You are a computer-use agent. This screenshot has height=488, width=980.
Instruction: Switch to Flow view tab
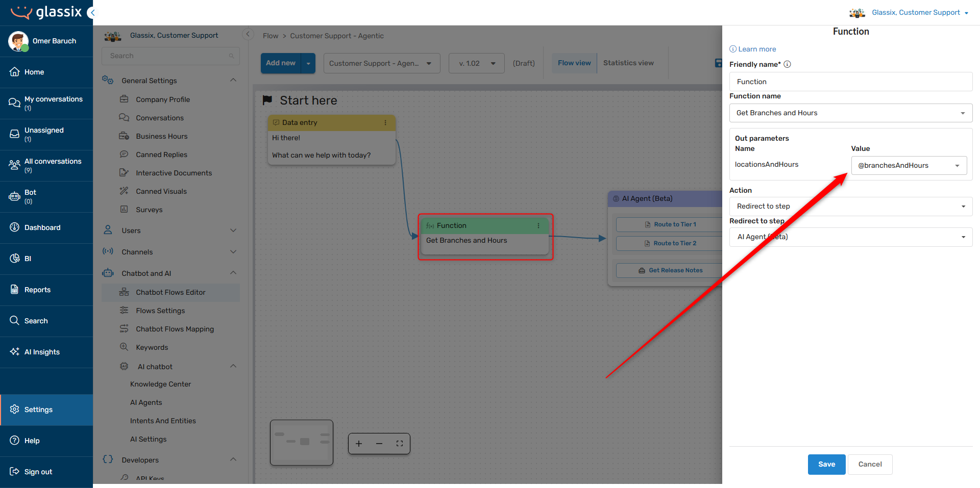coord(574,63)
